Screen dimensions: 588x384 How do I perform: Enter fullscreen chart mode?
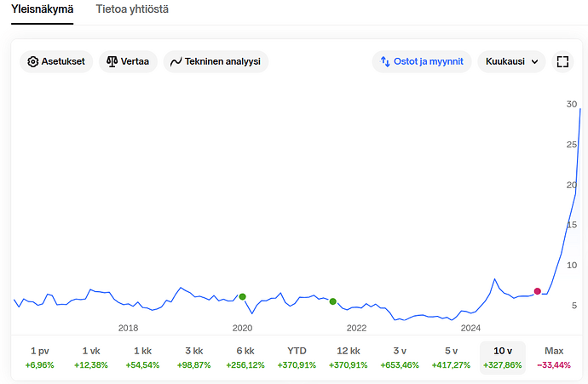[x=562, y=61]
